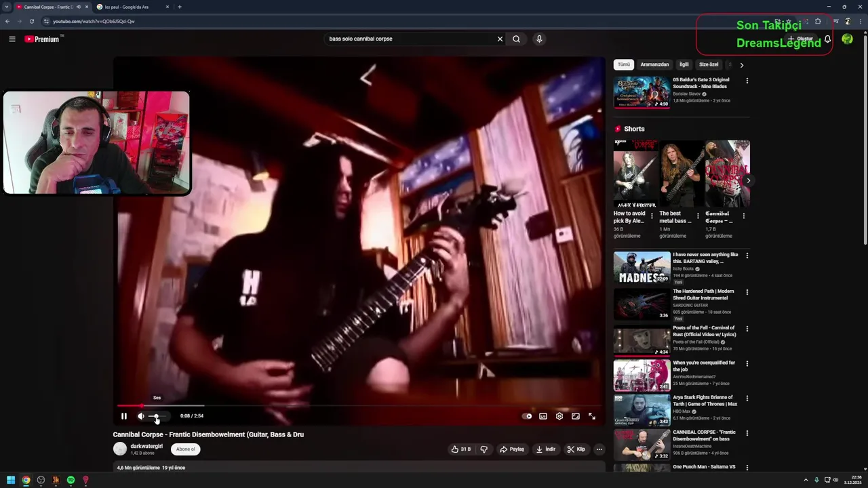Clear the search box text
This screenshot has height=488, width=868.
pyautogui.click(x=500, y=39)
